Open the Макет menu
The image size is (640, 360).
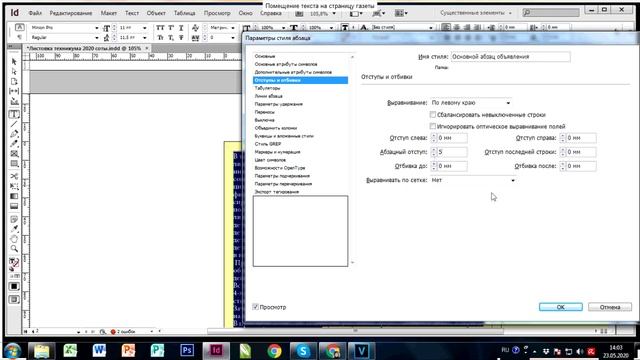(109, 13)
